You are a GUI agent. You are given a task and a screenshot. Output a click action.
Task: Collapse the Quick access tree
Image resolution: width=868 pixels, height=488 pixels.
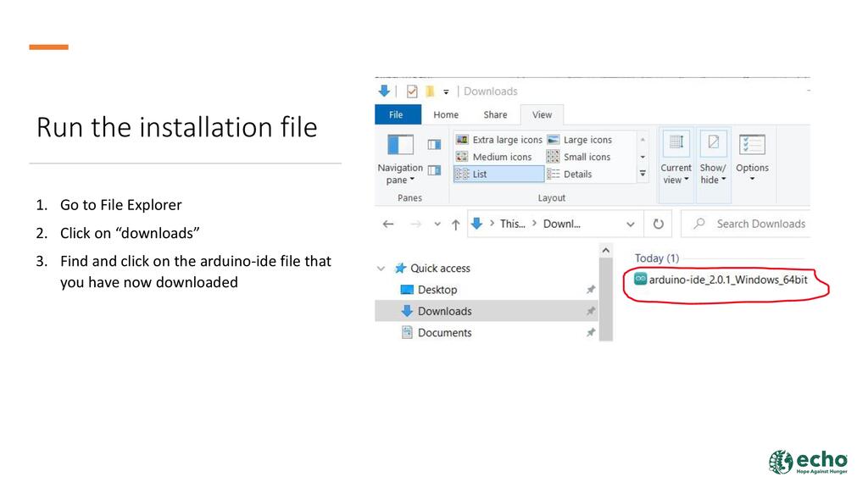[x=381, y=269]
